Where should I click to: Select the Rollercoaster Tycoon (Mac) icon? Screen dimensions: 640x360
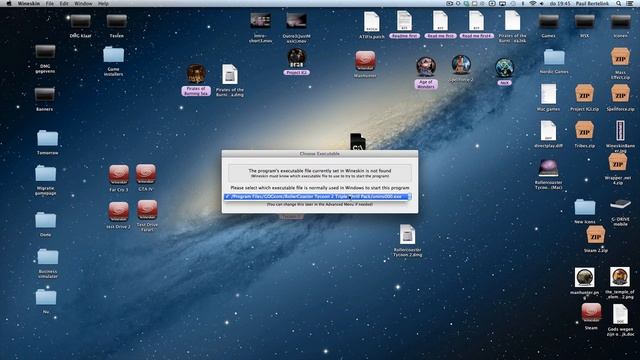548,168
